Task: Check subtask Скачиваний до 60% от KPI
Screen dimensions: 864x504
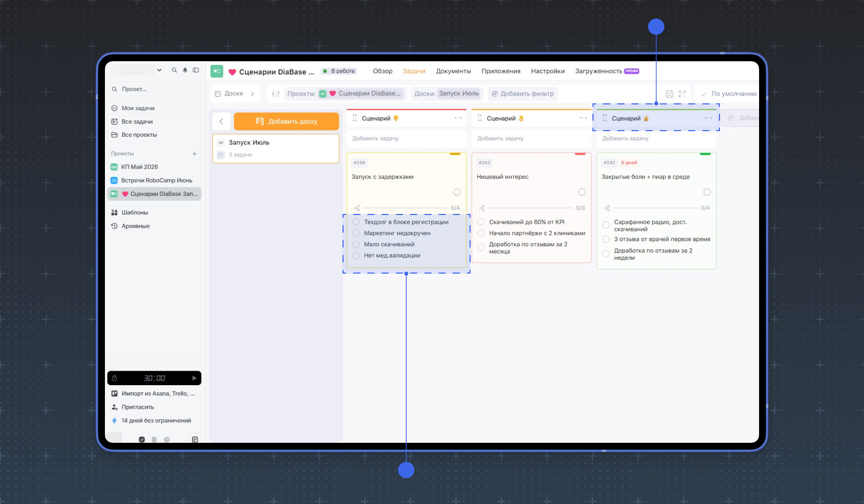Action: 481,222
